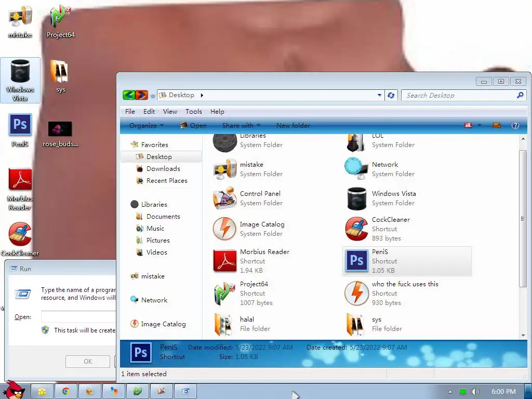Click the Explorer help question mark

coord(515,126)
